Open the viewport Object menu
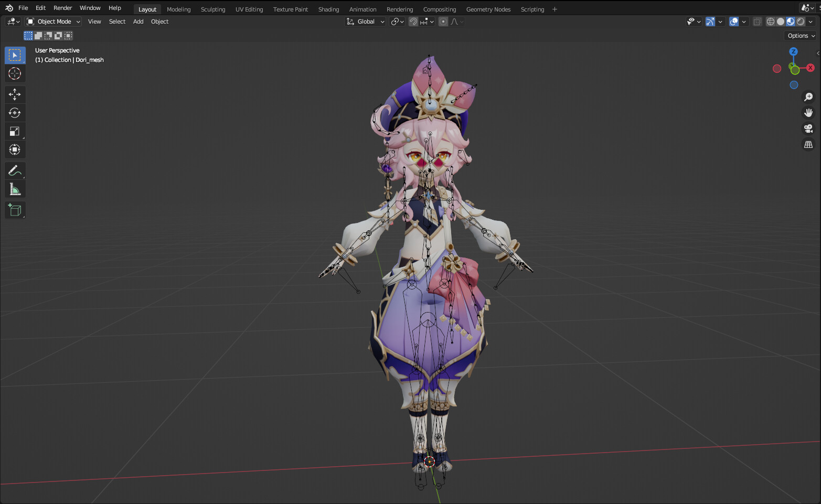The height and width of the screenshot is (504, 821). (159, 22)
